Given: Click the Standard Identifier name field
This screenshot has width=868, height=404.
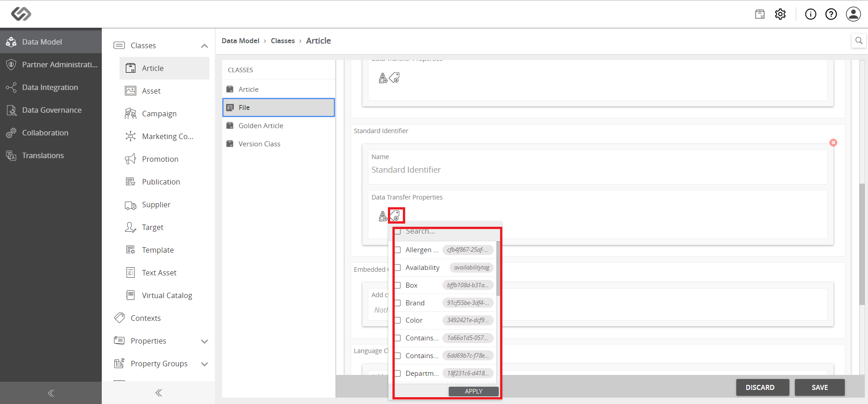Looking at the screenshot, I should click(x=597, y=170).
